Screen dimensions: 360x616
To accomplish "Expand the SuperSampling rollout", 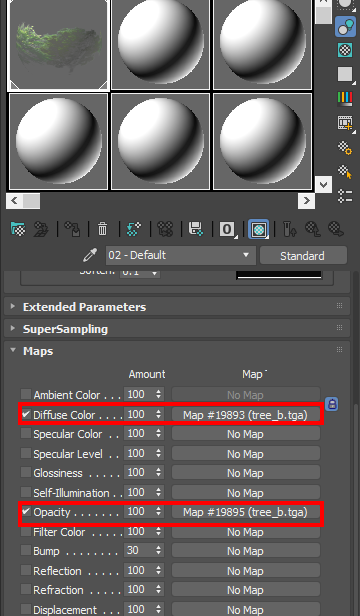I will tap(177, 329).
